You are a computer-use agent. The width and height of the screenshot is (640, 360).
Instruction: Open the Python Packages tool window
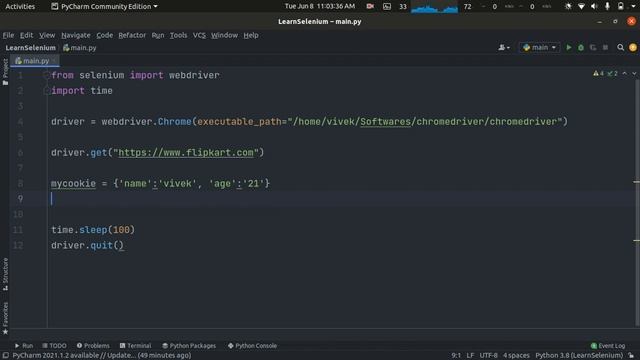tap(189, 346)
